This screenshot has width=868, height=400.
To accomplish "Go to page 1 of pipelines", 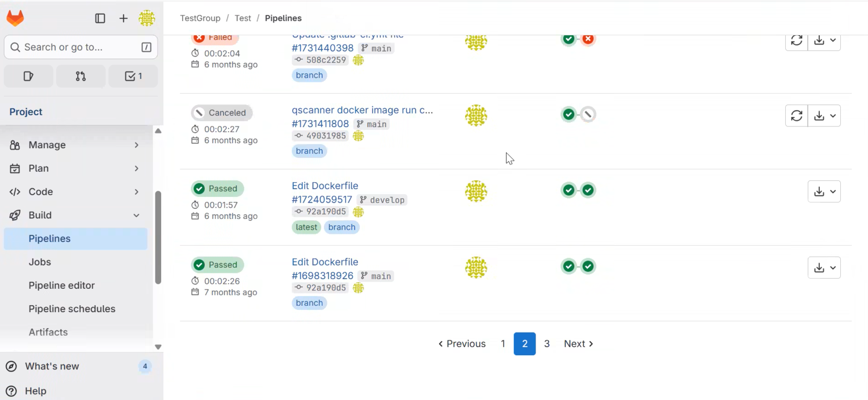I will (x=503, y=344).
